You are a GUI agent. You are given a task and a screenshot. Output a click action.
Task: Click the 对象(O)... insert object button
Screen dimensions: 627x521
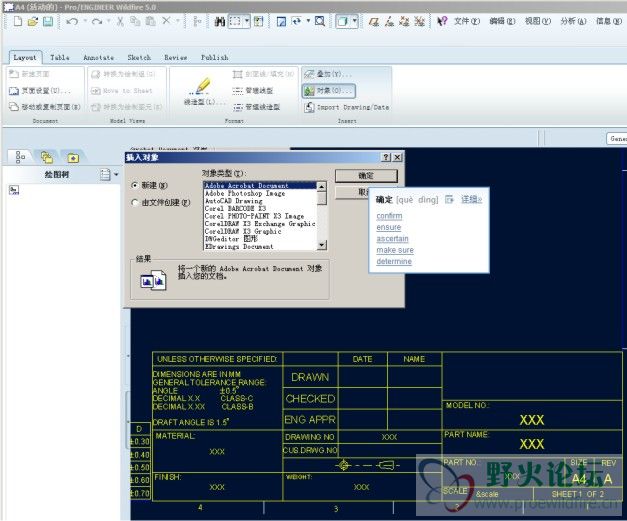pos(328,91)
